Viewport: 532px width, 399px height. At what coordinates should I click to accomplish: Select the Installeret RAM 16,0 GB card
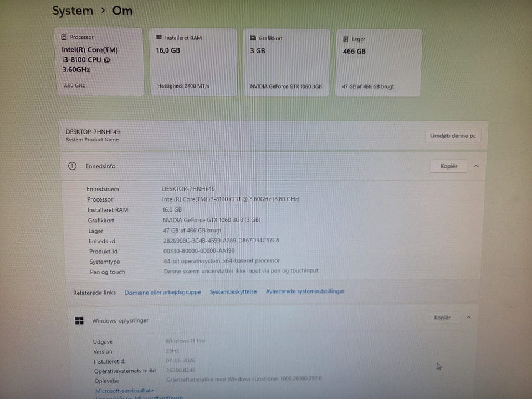(193, 62)
